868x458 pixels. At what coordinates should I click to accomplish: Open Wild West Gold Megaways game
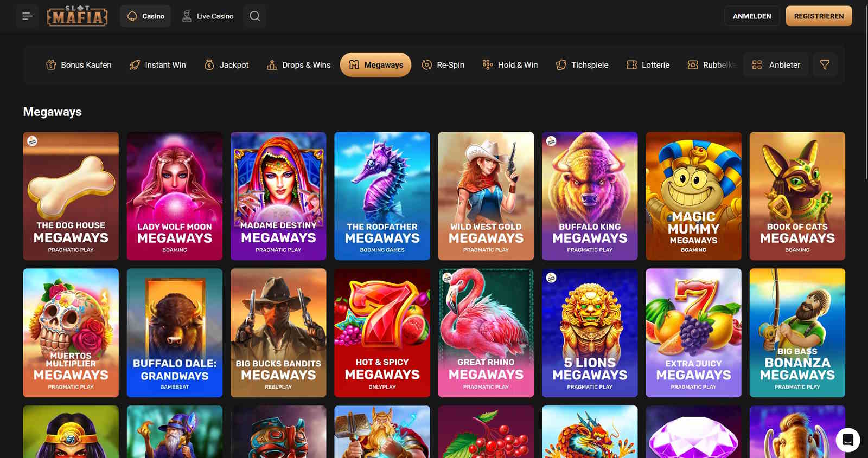[486, 196]
